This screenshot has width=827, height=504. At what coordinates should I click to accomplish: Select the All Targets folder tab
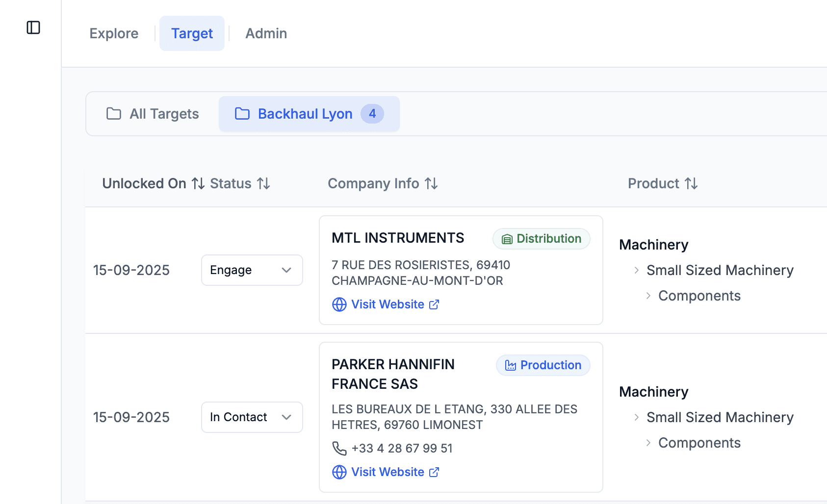pos(153,114)
